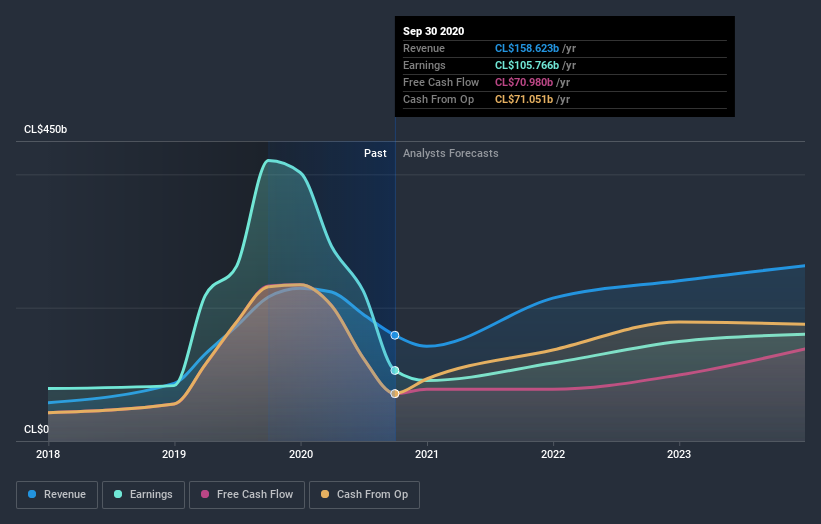
Task: Click the 2023 x-axis label
Action: [x=679, y=454]
